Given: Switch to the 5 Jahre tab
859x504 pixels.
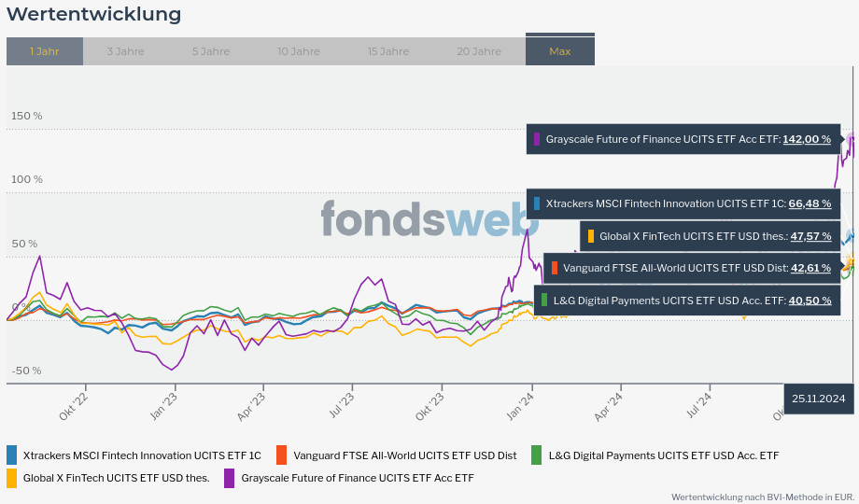Looking at the screenshot, I should (x=211, y=51).
